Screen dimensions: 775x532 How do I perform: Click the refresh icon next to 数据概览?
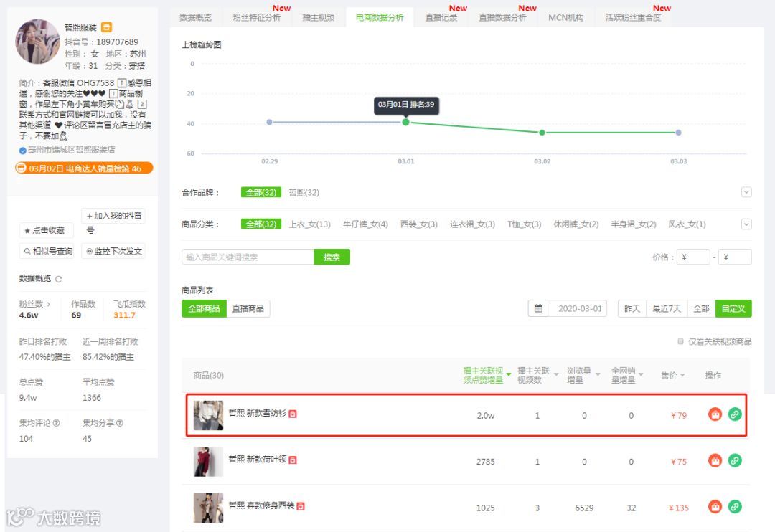point(58,279)
